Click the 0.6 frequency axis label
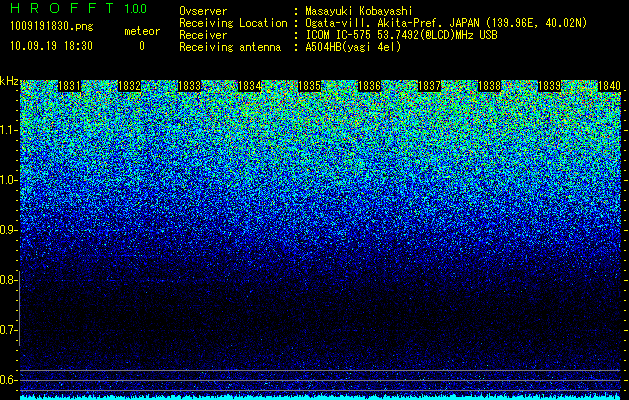Image resolution: width=629 pixels, height=400 pixels. (8, 380)
